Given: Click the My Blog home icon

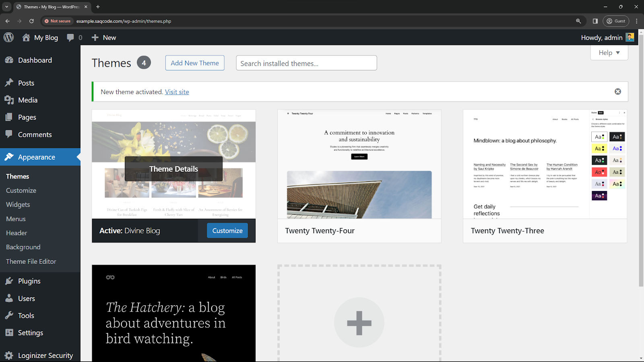Looking at the screenshot, I should [26, 37].
